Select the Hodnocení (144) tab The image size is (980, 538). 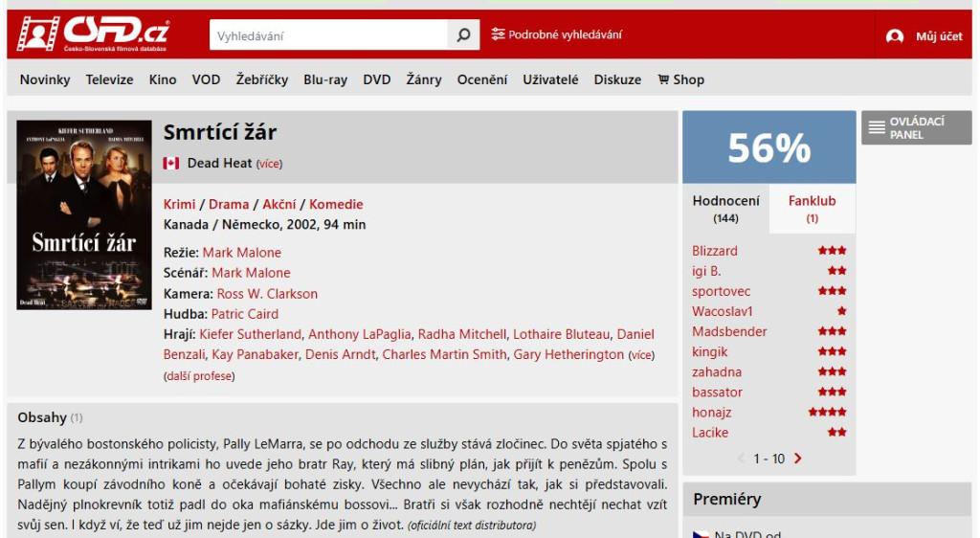725,209
